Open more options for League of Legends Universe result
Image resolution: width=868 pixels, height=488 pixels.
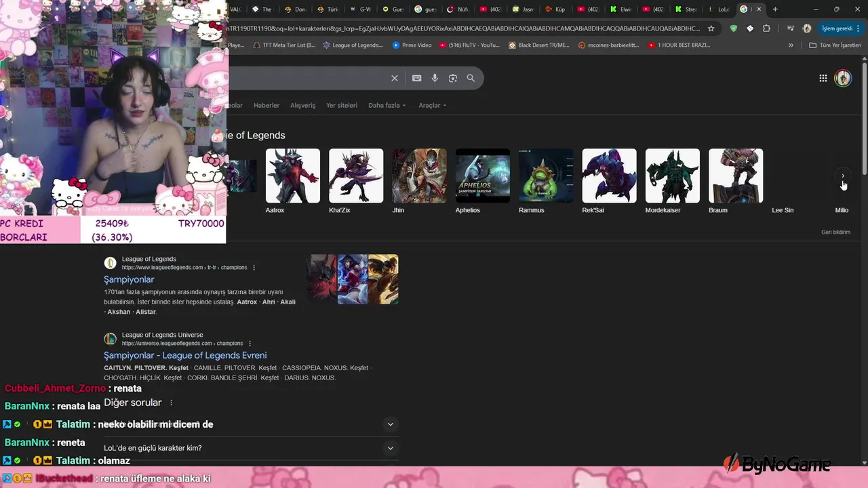click(250, 344)
